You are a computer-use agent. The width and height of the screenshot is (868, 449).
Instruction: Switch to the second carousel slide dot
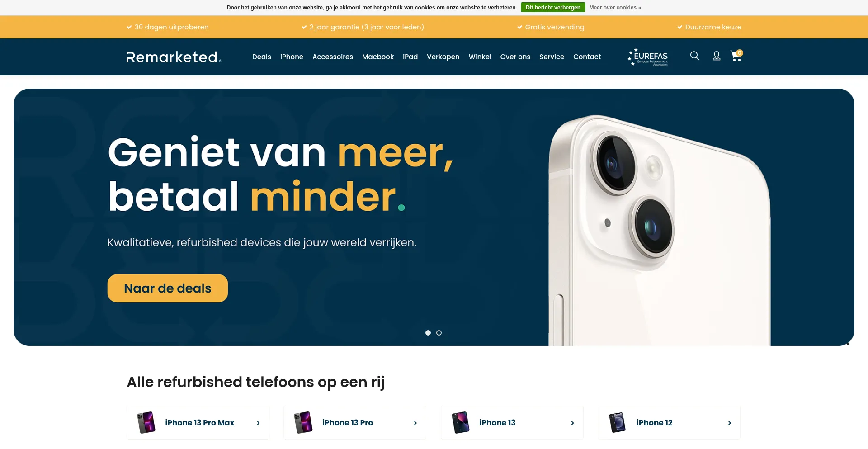(439, 333)
